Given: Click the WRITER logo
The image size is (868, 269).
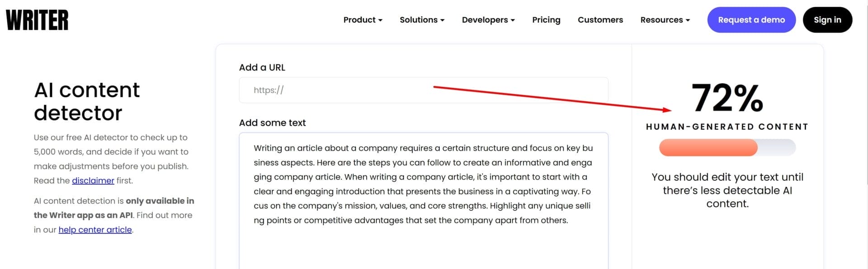Looking at the screenshot, I should click(x=37, y=20).
